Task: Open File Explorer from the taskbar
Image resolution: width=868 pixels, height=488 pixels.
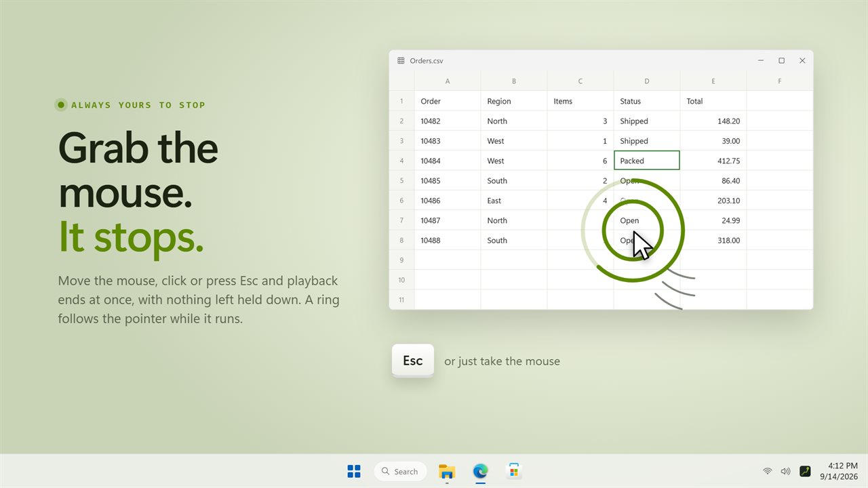Action: [x=447, y=471]
